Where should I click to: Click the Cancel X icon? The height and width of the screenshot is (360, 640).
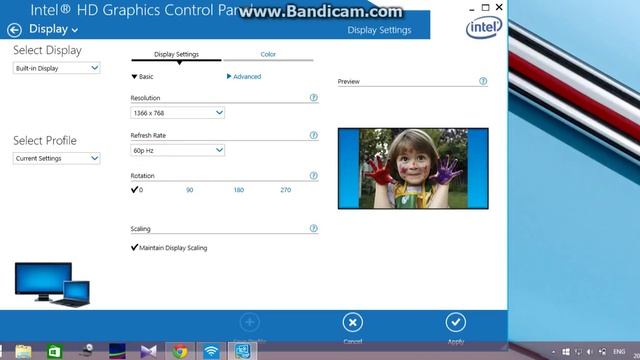click(353, 323)
